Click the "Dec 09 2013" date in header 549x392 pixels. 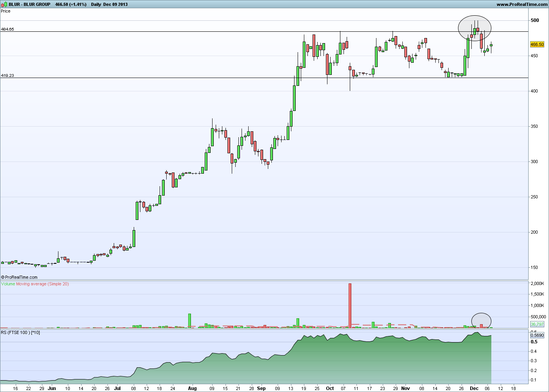coord(115,4)
